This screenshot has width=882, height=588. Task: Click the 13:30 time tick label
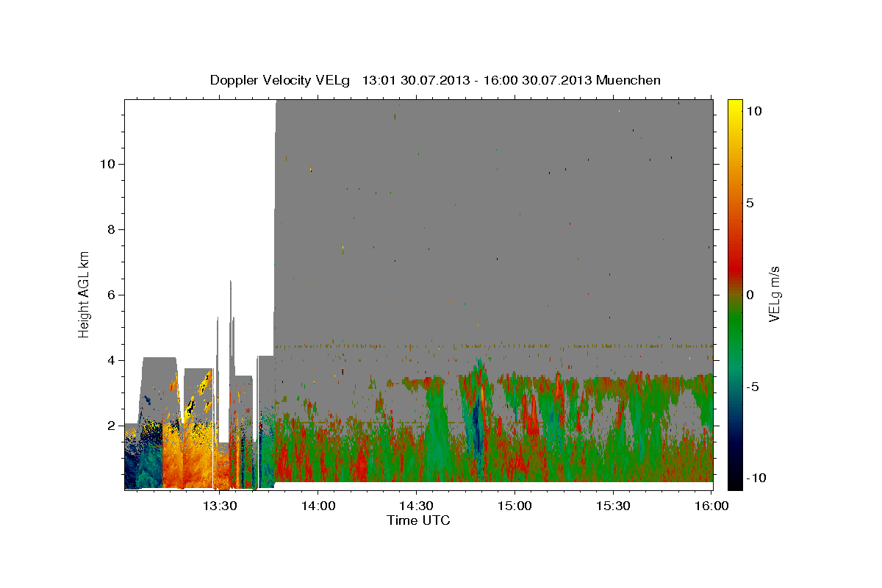[x=219, y=506]
